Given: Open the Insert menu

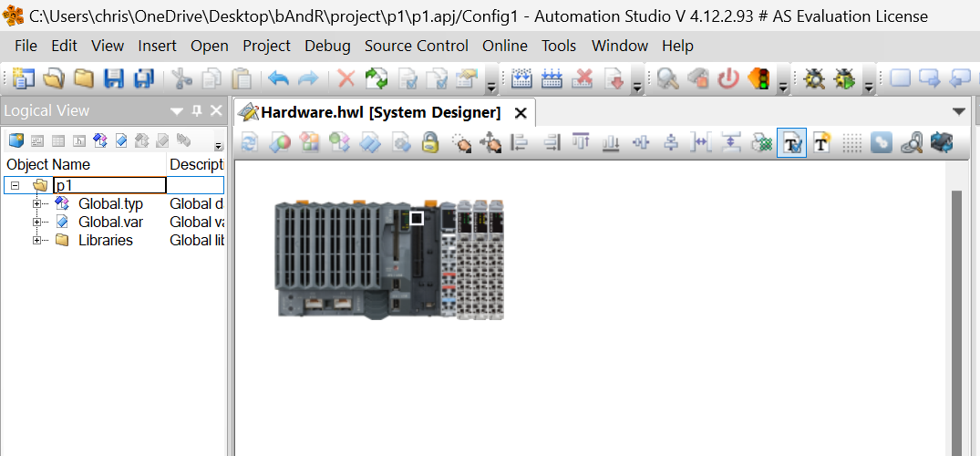Looking at the screenshot, I should coord(158,46).
